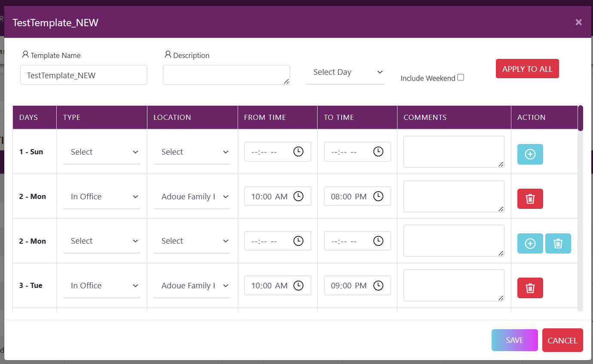Screen dimensions: 593x364
Task: Change In Office type on first Monday row
Action: pyautogui.click(x=102, y=197)
